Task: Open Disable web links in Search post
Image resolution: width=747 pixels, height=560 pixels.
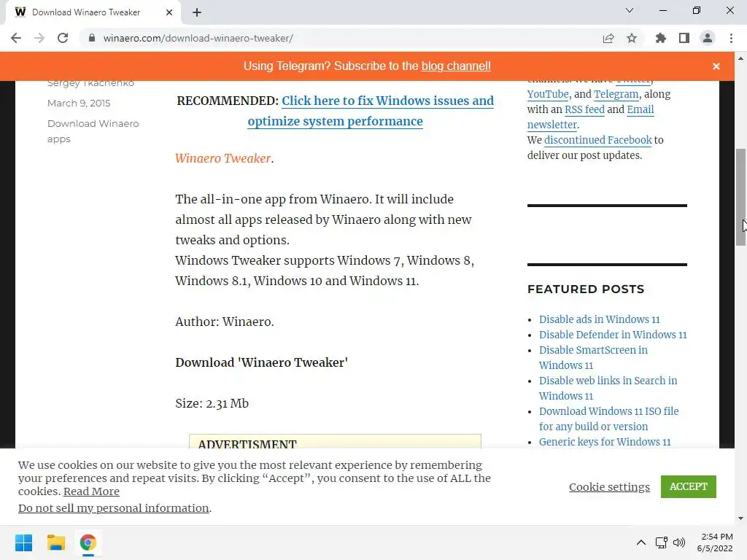Action: [x=608, y=388]
